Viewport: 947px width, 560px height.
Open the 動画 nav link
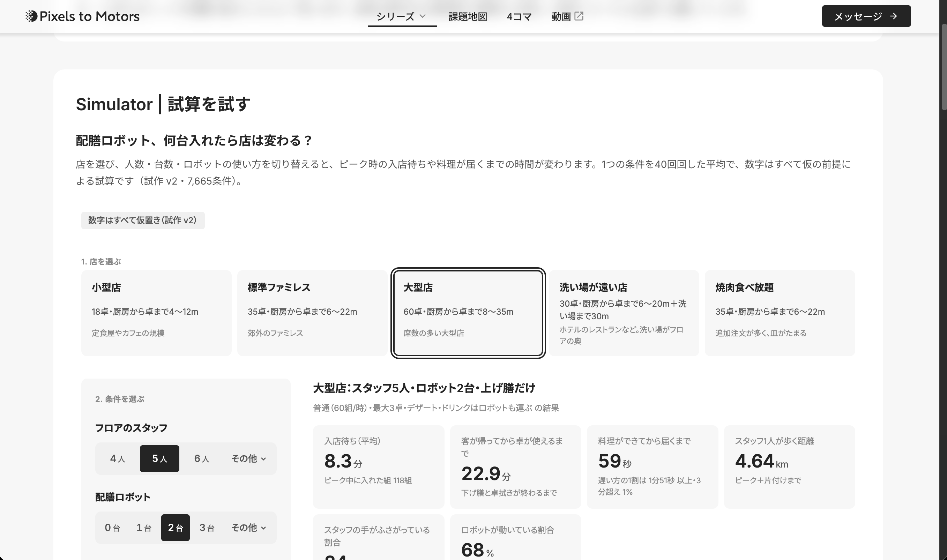pos(567,16)
